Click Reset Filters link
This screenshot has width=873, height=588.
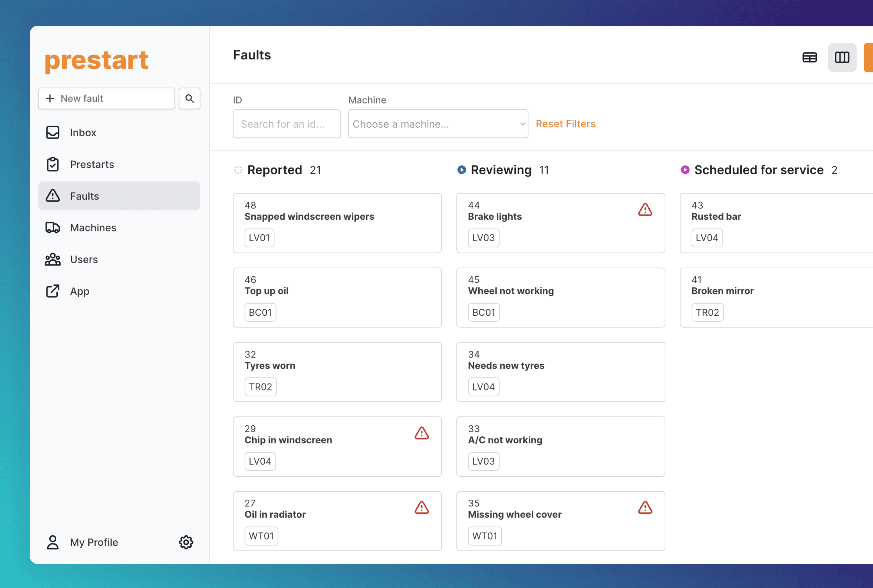click(565, 124)
